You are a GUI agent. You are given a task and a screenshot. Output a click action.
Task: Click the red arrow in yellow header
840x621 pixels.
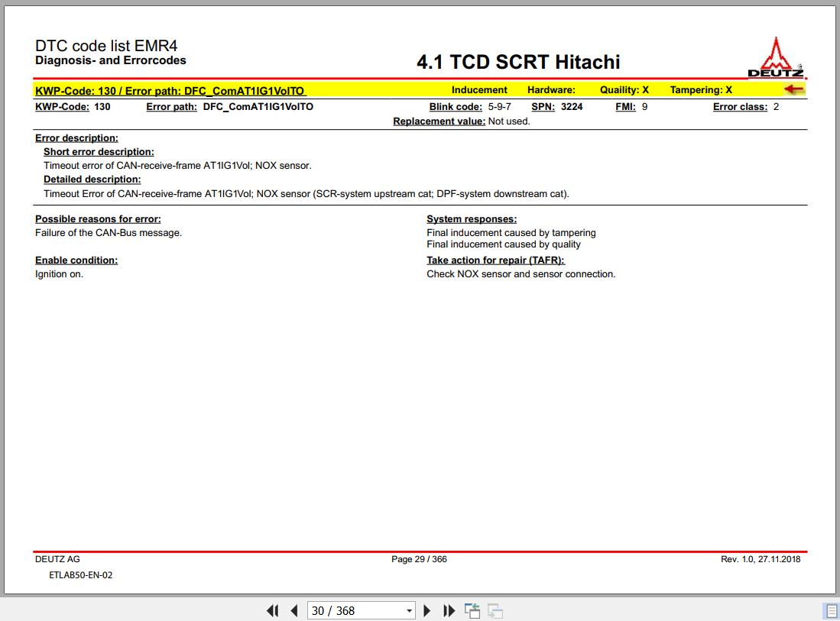click(x=794, y=89)
